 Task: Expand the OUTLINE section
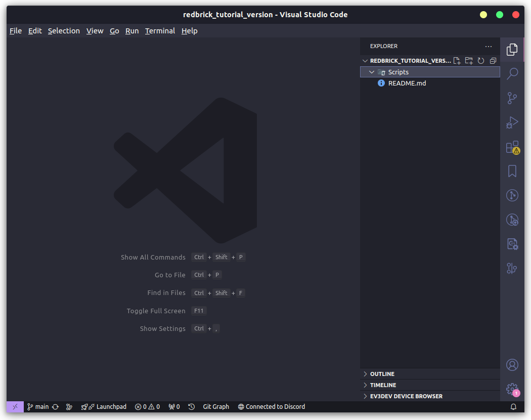[430, 374]
